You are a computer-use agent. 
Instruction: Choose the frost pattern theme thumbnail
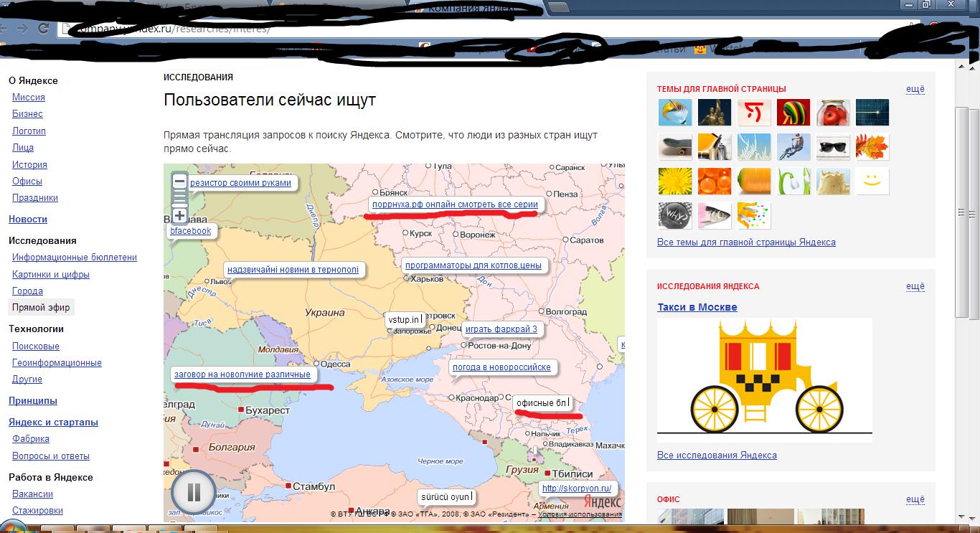(x=754, y=147)
